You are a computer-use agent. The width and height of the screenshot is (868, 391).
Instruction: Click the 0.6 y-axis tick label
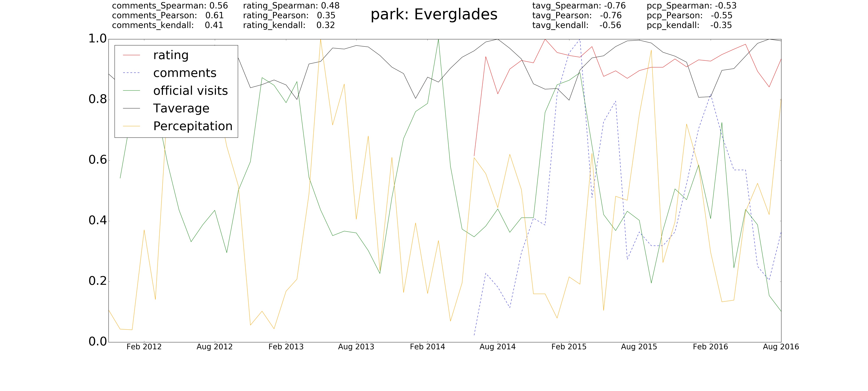point(98,160)
